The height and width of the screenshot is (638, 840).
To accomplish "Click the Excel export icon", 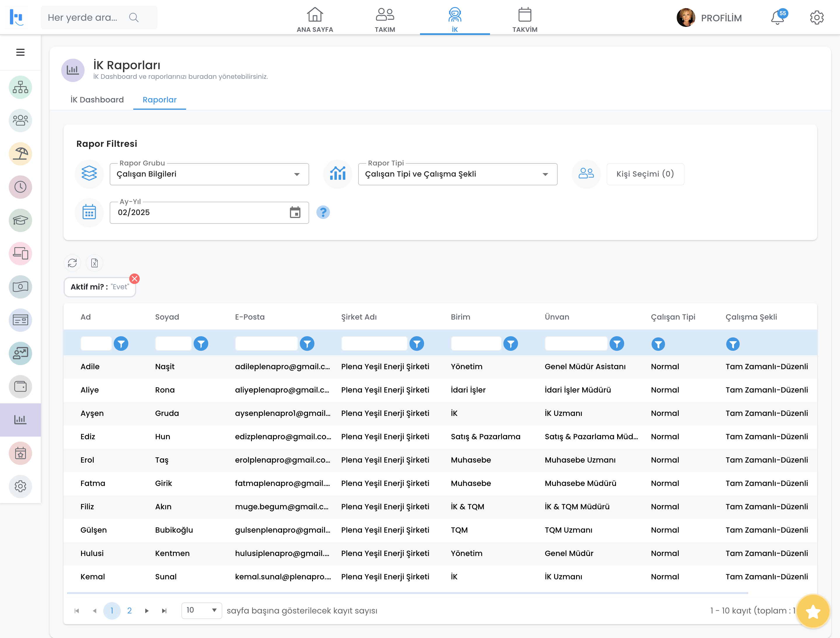I will 94,263.
